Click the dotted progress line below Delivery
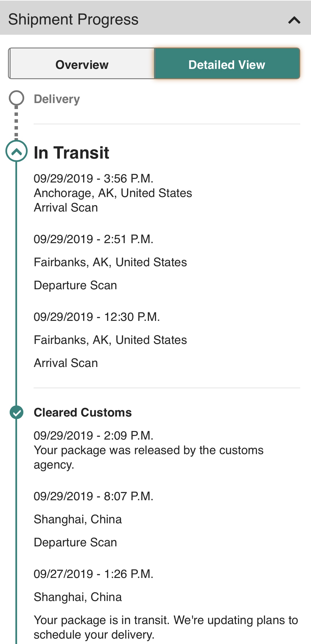Viewport: 311px width, 644px height. tap(16, 122)
